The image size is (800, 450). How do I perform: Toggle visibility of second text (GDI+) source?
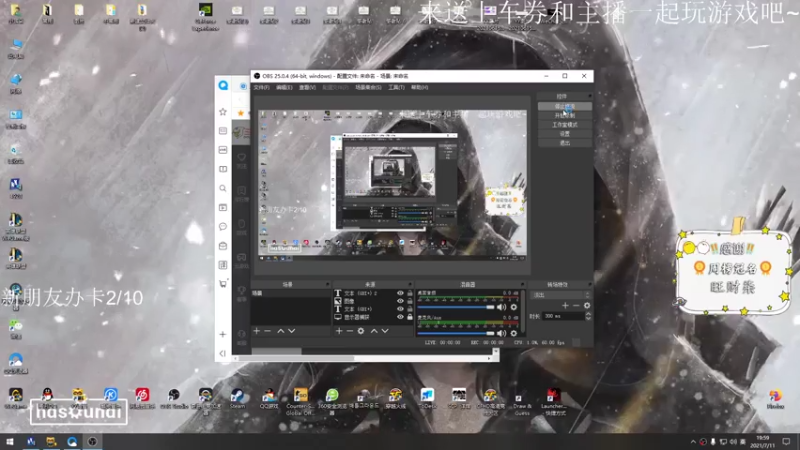pos(400,309)
